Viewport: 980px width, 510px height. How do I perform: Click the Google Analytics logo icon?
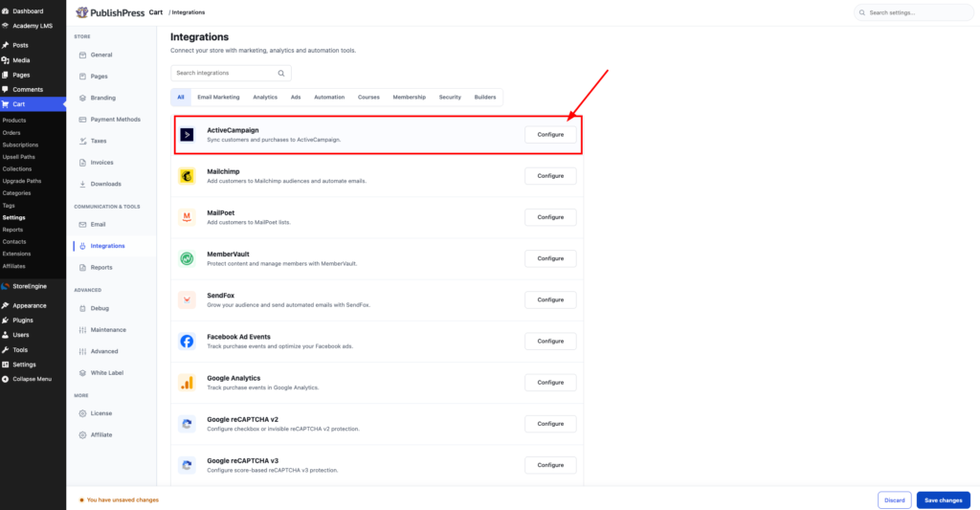point(187,382)
